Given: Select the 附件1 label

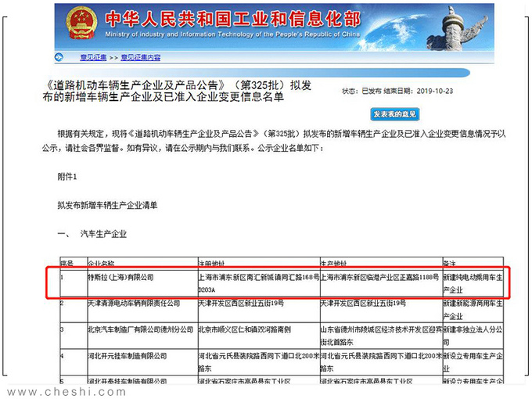Looking at the screenshot, I should pos(66,177).
